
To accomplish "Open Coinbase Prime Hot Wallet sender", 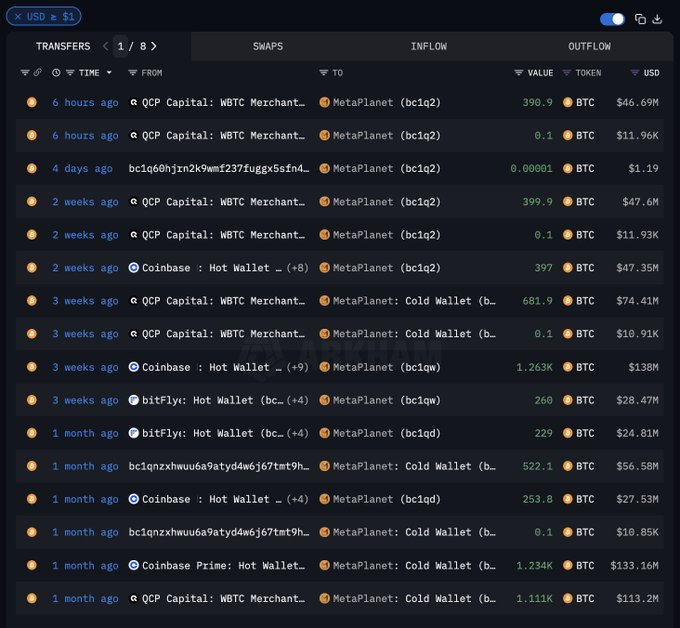I will point(223,566).
